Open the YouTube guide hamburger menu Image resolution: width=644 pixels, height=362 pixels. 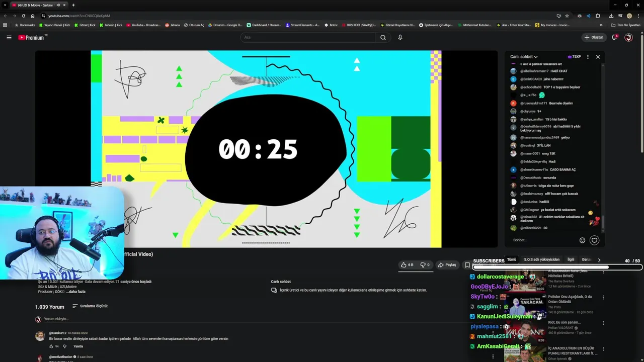9,37
